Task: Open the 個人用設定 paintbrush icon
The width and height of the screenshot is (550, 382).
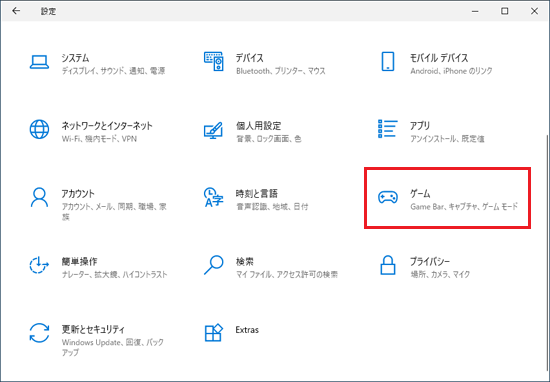Action: tap(213, 130)
